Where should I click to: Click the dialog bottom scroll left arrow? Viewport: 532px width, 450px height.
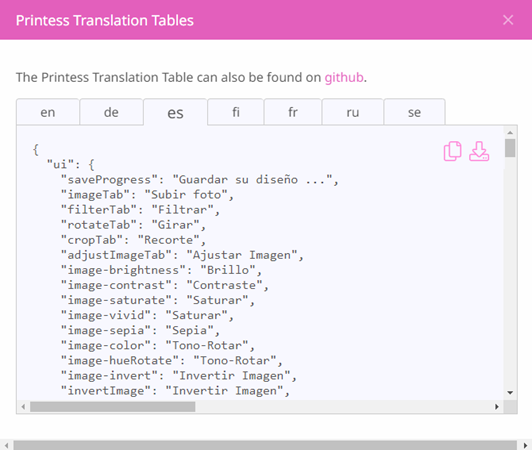(x=6, y=445)
